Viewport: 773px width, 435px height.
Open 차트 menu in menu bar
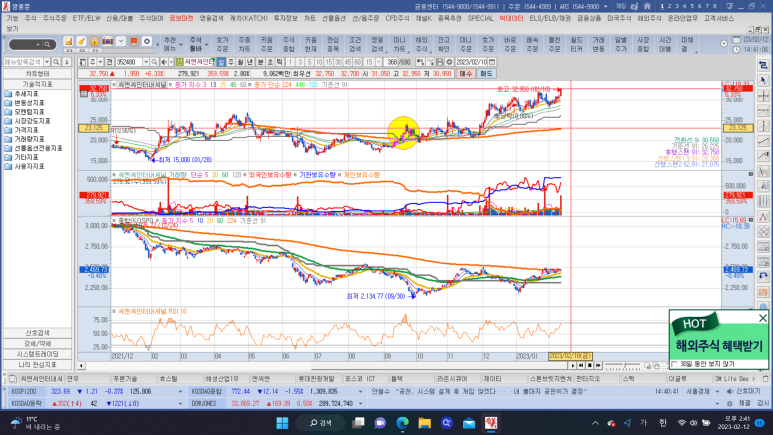[x=310, y=18]
